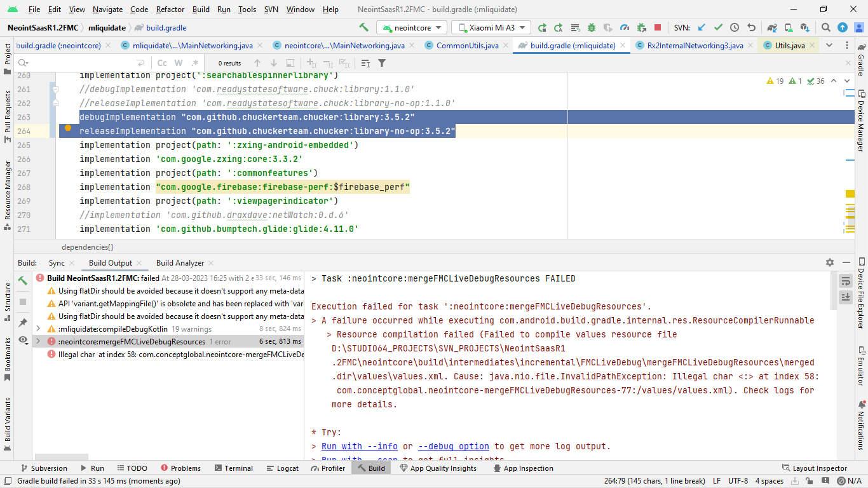Launch the Profiler icon in the toolbar
This screenshot has width=868, height=488.
click(x=624, y=28)
